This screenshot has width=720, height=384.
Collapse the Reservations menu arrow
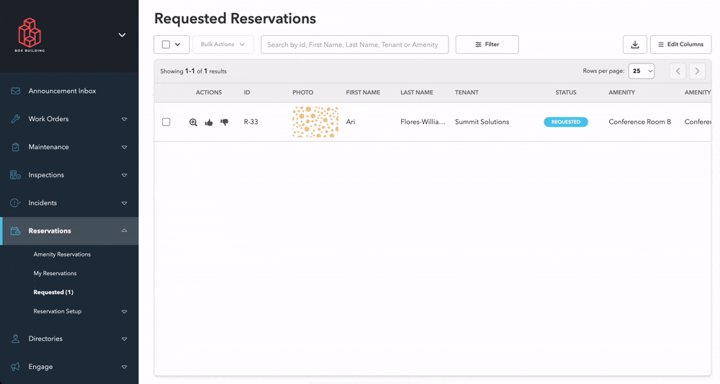(x=124, y=231)
